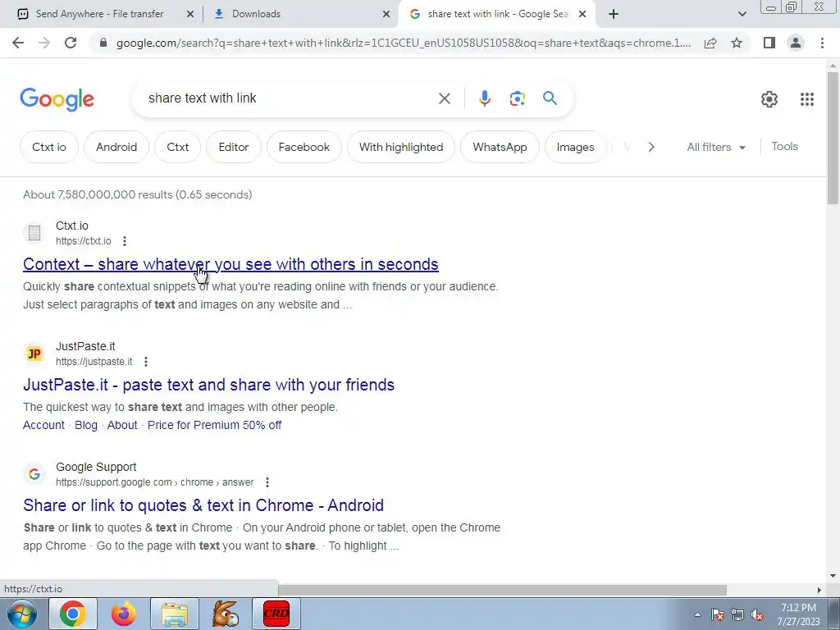Open the tab search dropdown chevron
This screenshot has width=840, height=630.
click(742, 14)
